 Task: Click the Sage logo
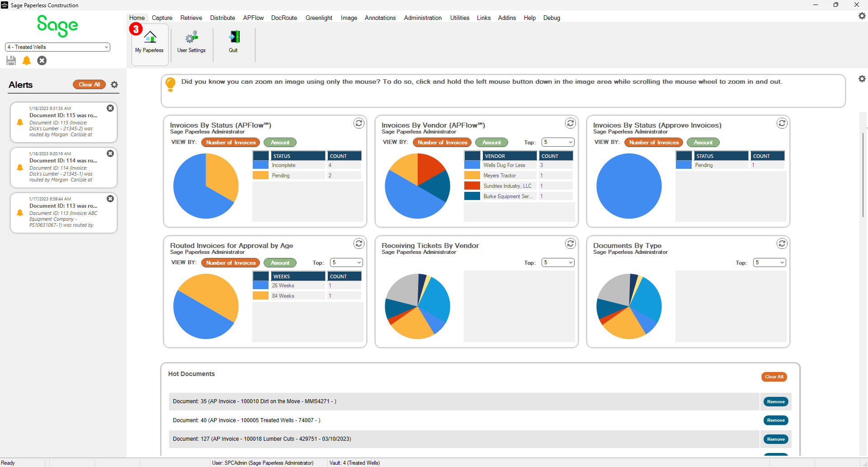coord(57,26)
